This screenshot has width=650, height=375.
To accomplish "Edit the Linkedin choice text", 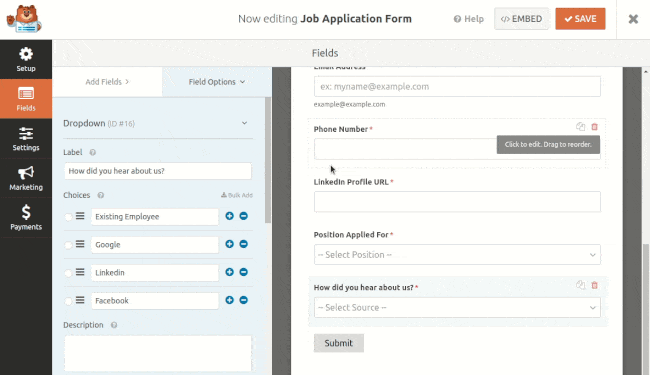I will [x=155, y=273].
